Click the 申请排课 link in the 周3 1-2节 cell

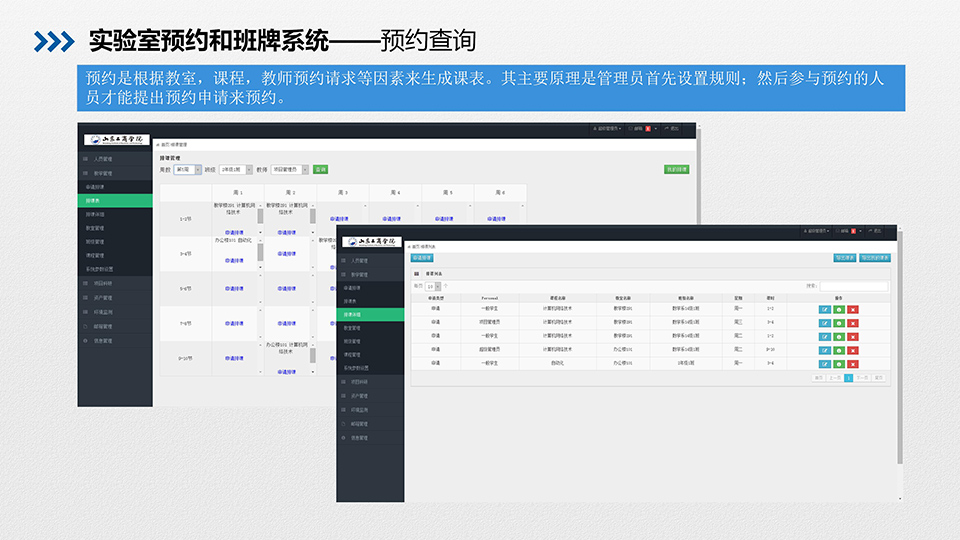click(340, 219)
